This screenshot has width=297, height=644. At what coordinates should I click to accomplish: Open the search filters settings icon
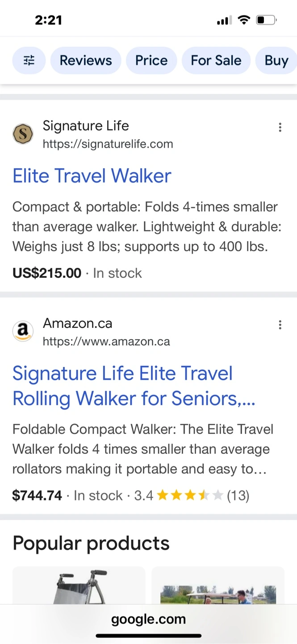29,60
